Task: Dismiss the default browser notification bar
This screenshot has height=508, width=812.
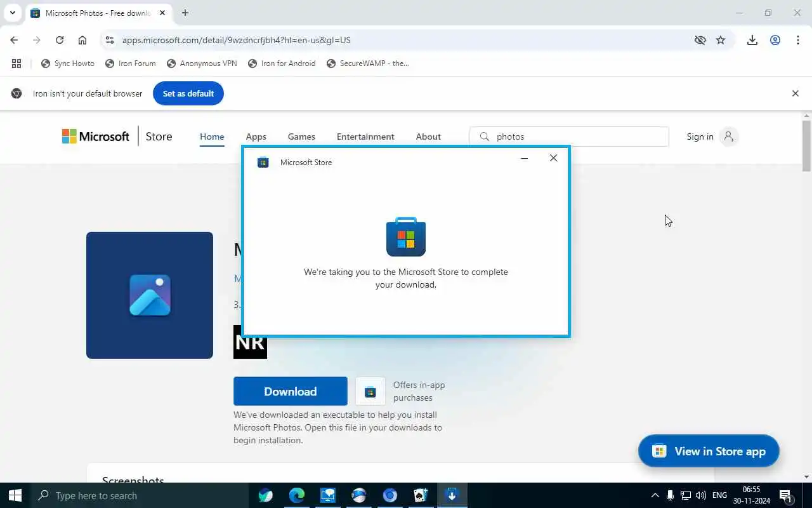Action: tap(796, 93)
